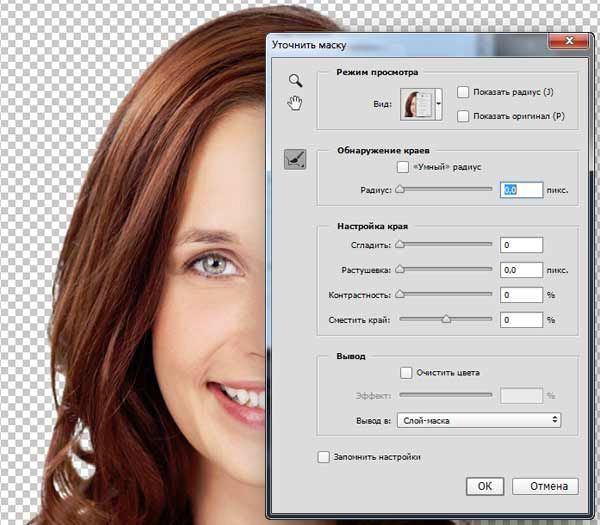The image size is (600, 525).
Task: Click the Сгладить slider handle
Action: click(400, 244)
